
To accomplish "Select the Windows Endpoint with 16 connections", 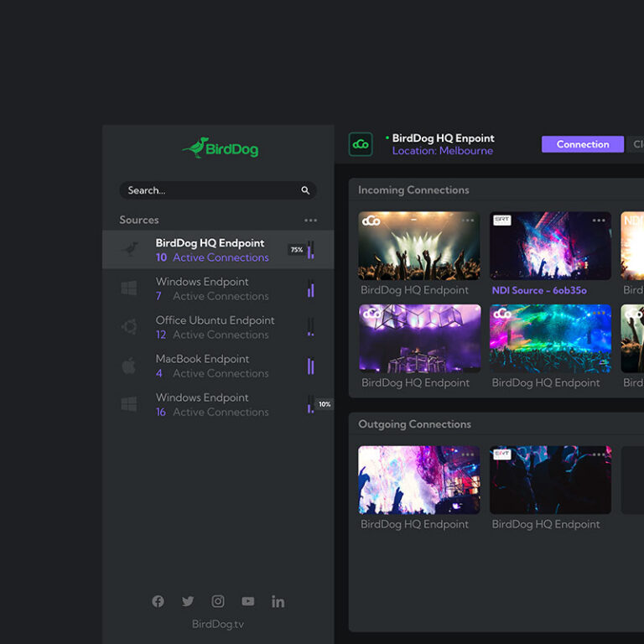I will (x=218, y=404).
